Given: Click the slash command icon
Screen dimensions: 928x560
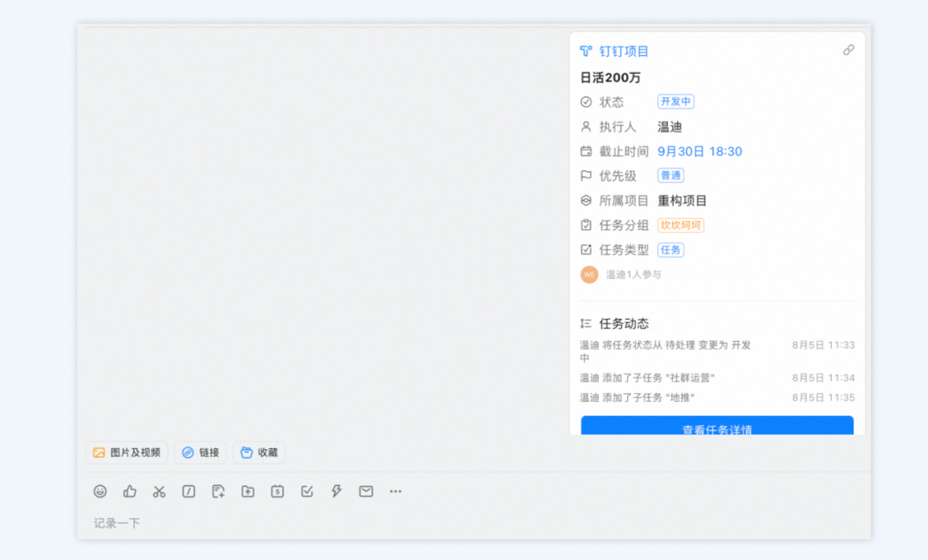Looking at the screenshot, I should (x=189, y=491).
